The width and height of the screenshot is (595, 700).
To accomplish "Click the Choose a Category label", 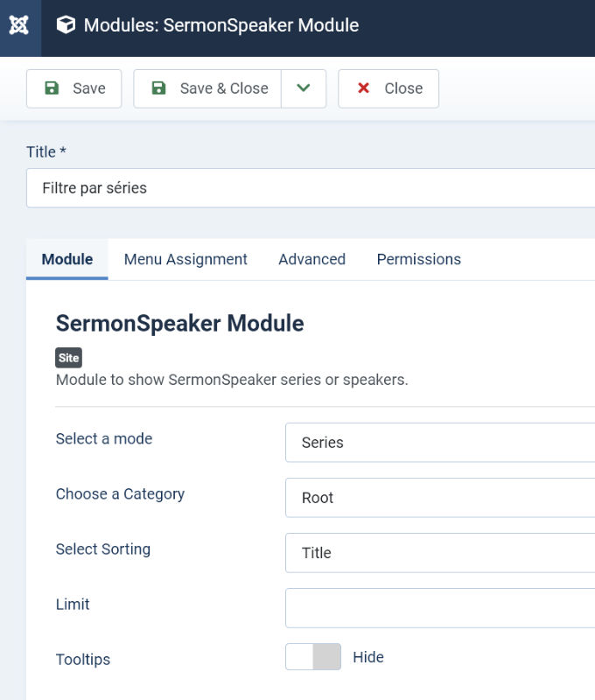I will click(x=120, y=494).
